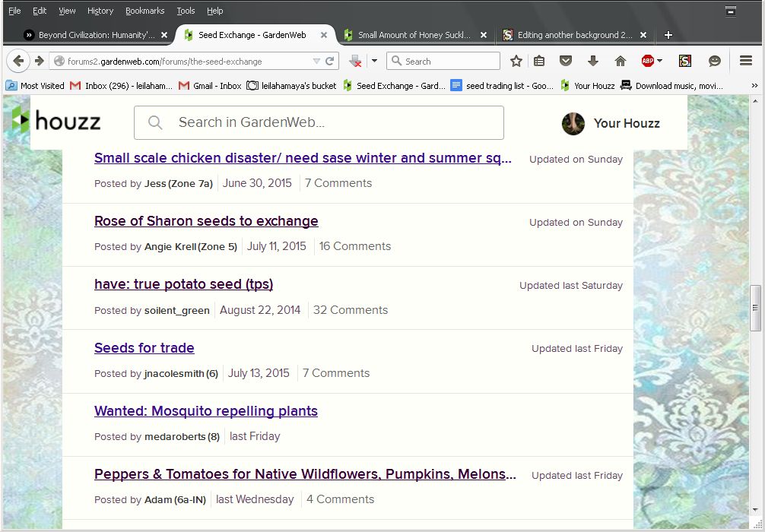
Task: Open dropdown next to blocked plugin icon
Action: tap(374, 61)
